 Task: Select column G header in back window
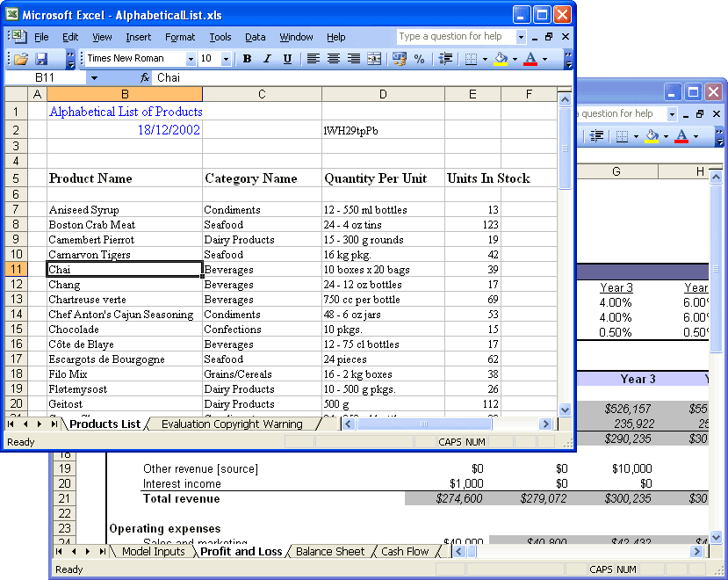616,171
